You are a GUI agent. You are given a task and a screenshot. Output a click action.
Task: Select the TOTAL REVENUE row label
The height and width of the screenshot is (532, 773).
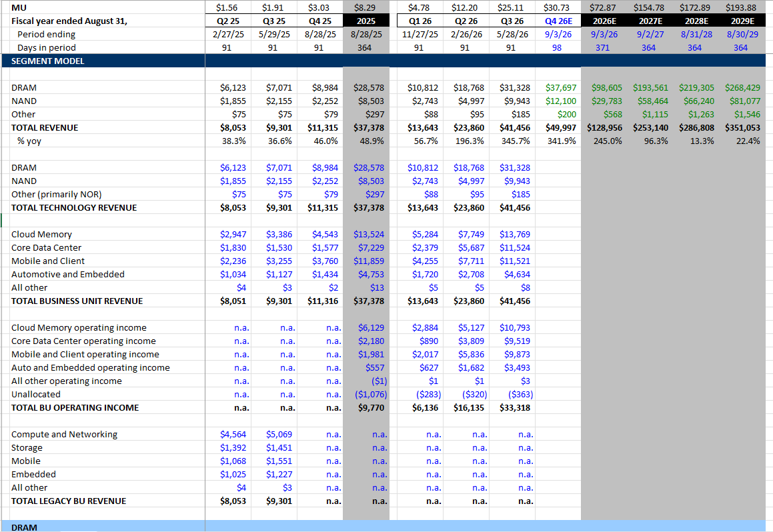pyautogui.click(x=45, y=127)
